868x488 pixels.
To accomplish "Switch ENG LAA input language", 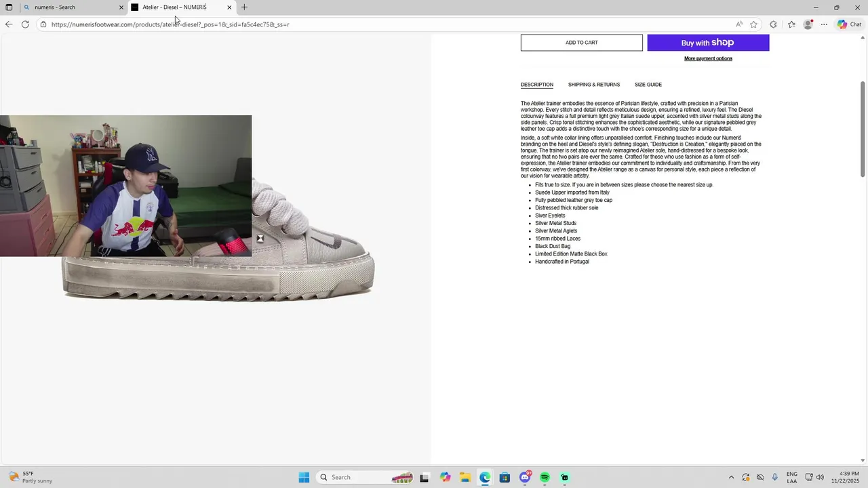I will [x=792, y=477].
